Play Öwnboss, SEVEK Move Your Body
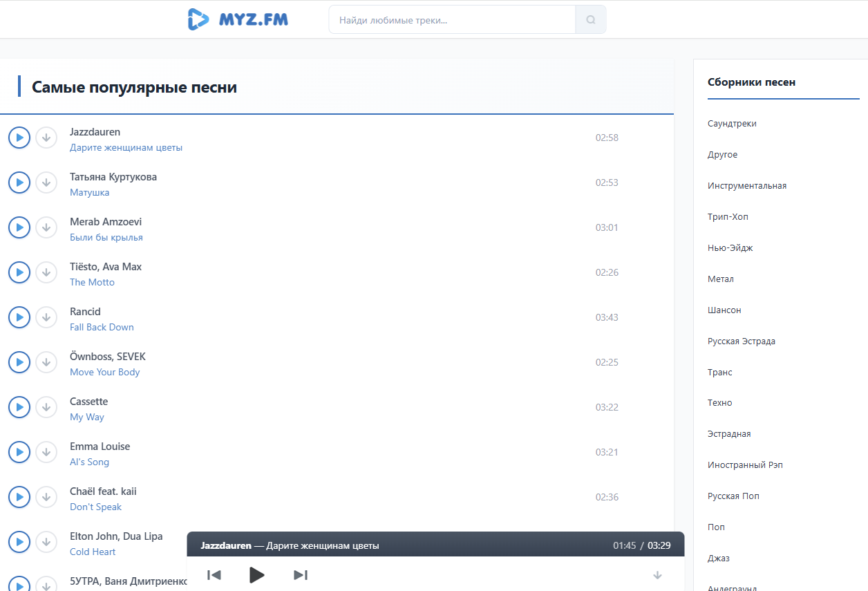Screen dimensions: 868x591 click(19, 362)
